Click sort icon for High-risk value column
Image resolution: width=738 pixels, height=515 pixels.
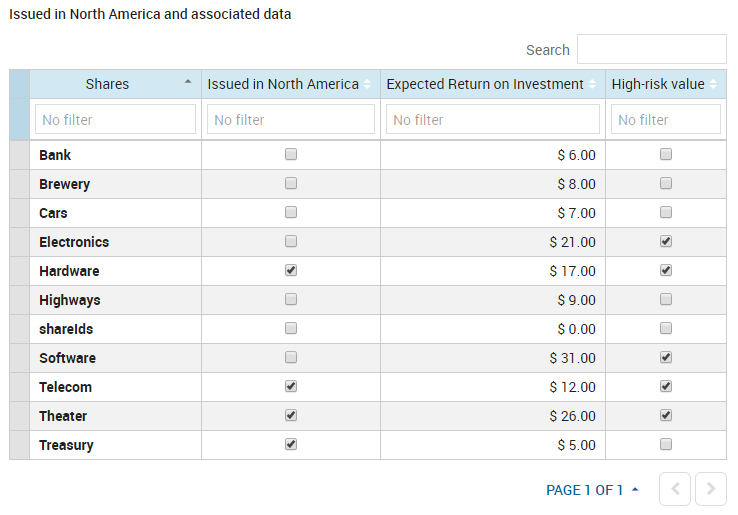point(714,85)
